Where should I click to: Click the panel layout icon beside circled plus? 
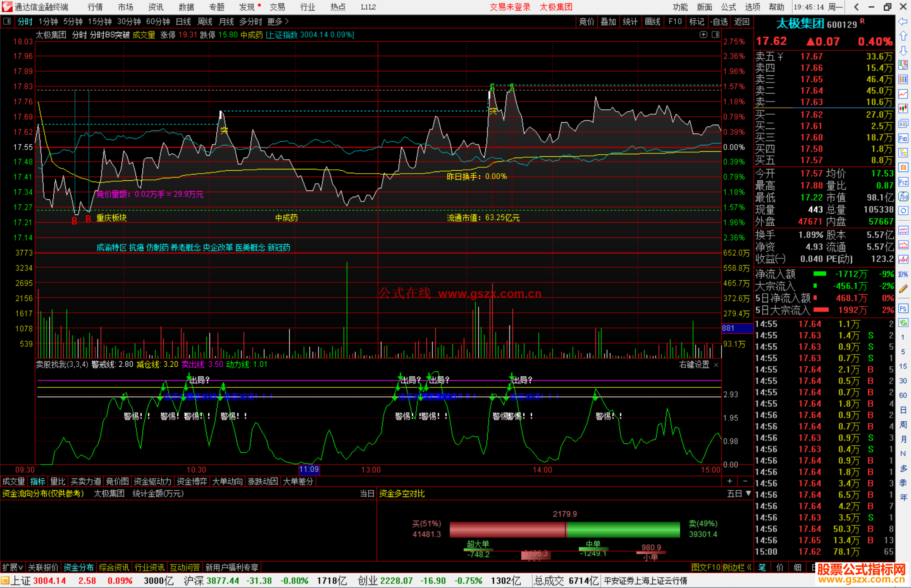[x=715, y=35]
